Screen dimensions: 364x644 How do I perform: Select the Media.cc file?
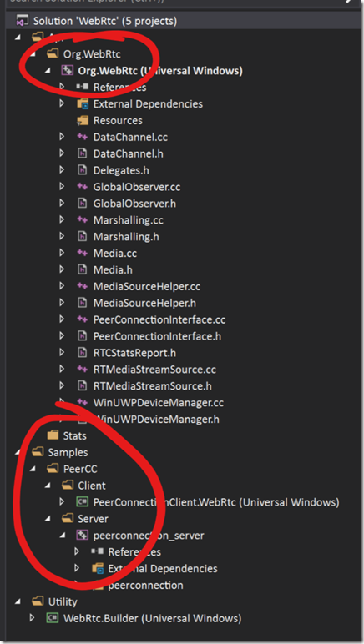coord(115,253)
